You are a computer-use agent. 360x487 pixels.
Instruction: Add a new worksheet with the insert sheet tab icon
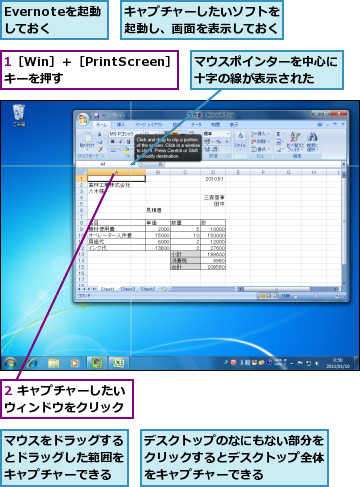point(164,289)
